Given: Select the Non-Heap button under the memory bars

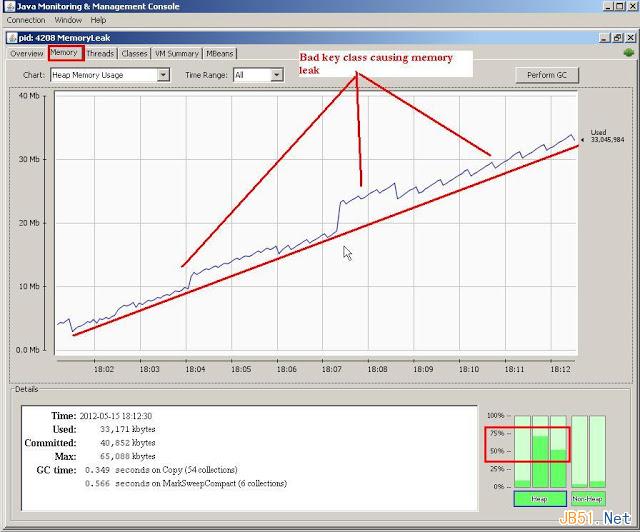Looking at the screenshot, I should pos(587,499).
